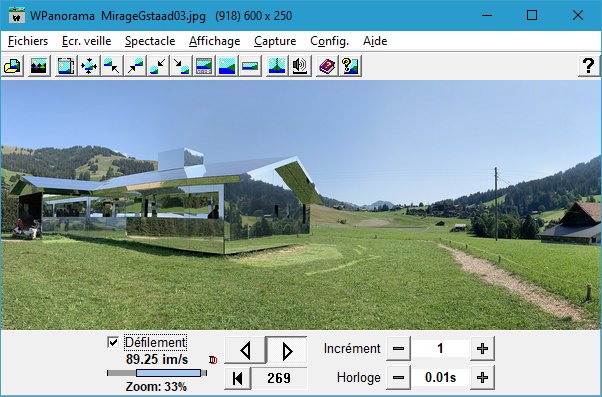Click the 89.25 im/s speed readout

[x=157, y=359]
